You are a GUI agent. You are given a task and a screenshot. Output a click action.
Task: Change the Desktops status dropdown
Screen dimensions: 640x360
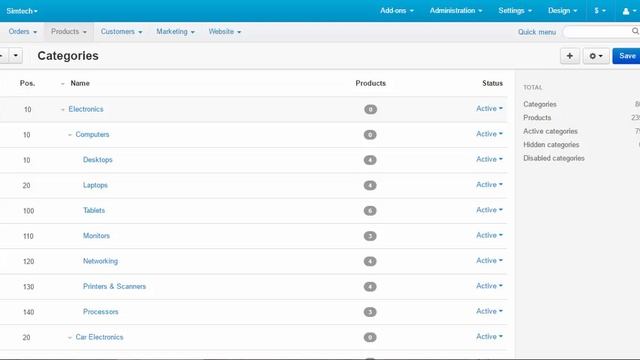489,159
